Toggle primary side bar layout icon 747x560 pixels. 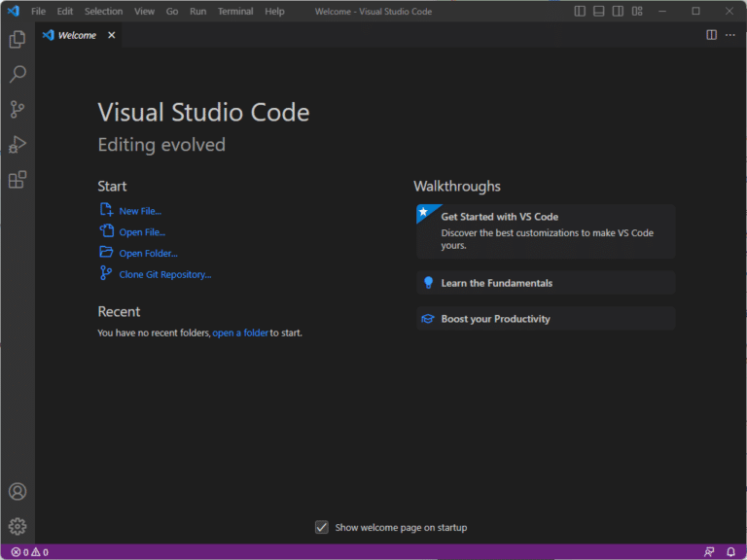pyautogui.click(x=580, y=11)
